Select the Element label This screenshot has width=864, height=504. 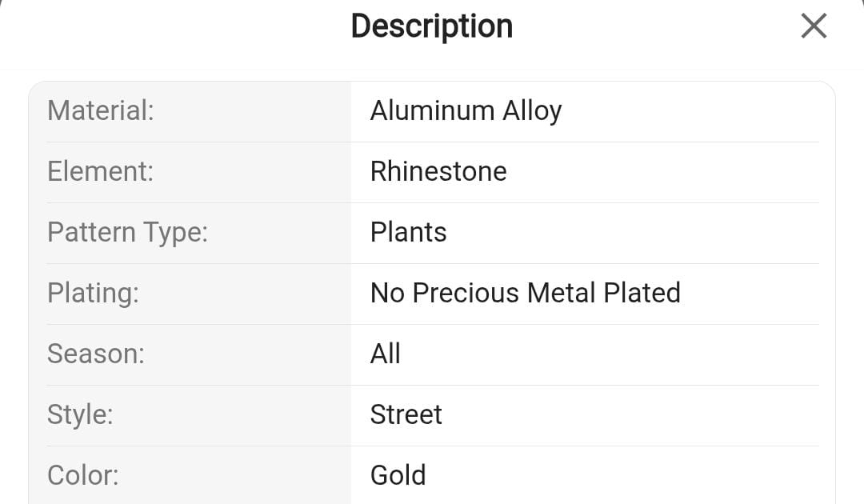click(x=100, y=171)
